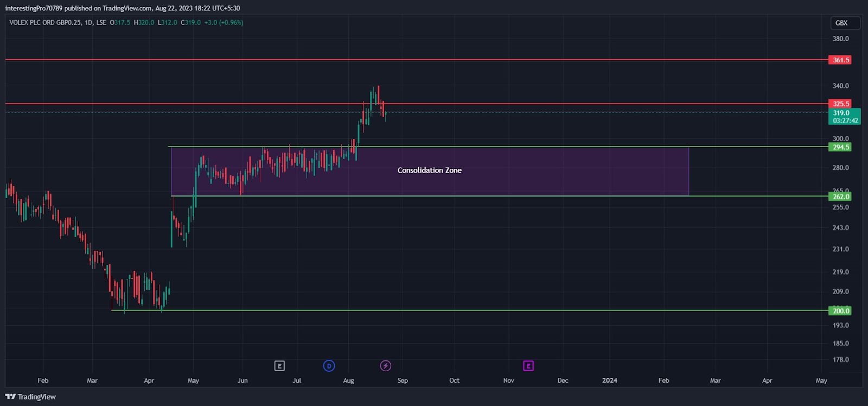Click the VOLEX PLC ORD GBP0.25 symbol title
The image size is (868, 406).
point(45,23)
